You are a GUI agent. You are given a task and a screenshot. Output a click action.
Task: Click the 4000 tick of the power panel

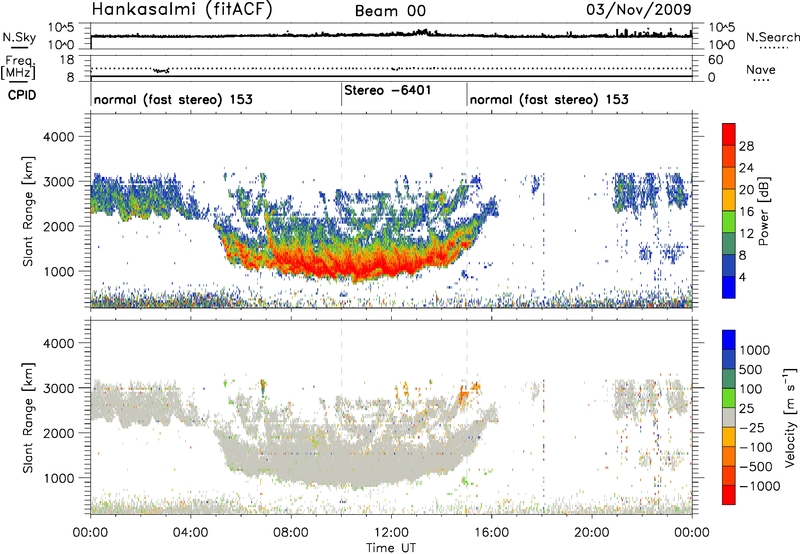pyautogui.click(x=58, y=137)
